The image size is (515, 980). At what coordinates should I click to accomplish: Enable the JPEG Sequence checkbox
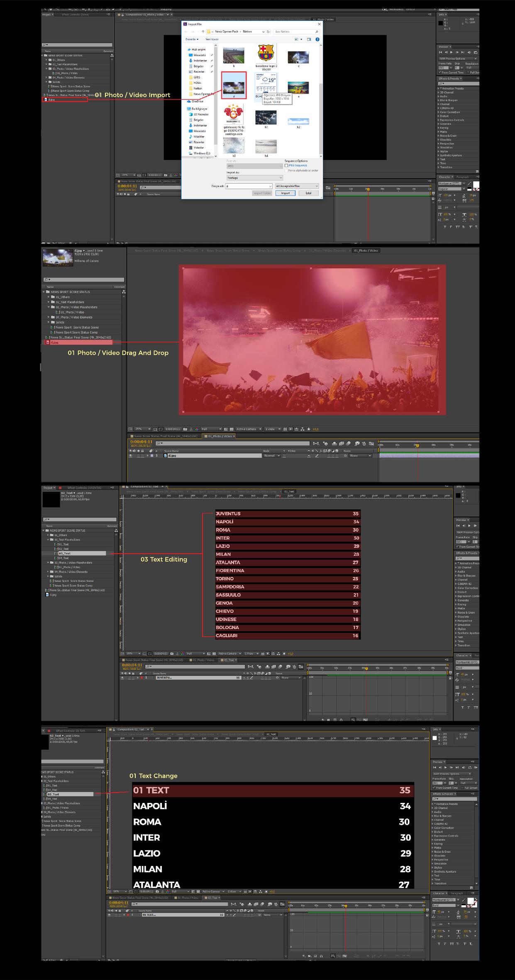(286, 165)
